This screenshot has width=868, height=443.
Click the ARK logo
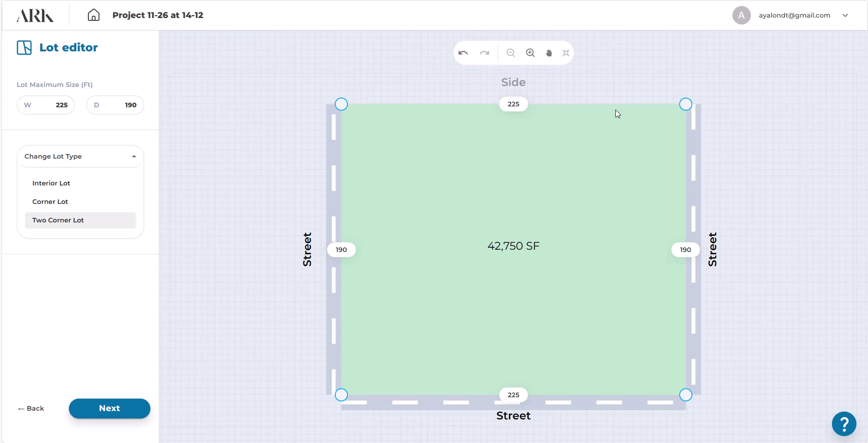(x=35, y=15)
